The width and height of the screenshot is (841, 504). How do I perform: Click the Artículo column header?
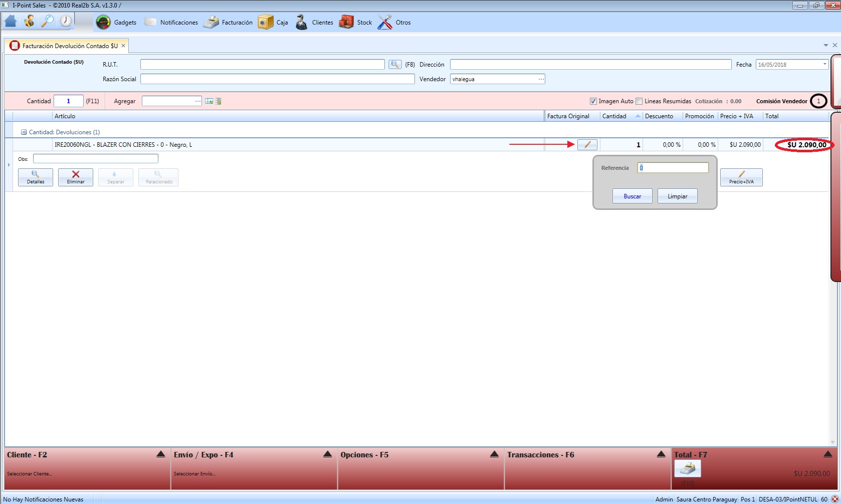coord(298,116)
